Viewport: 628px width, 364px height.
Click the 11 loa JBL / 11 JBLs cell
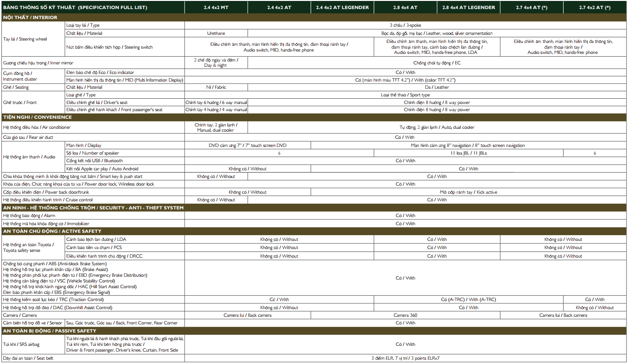[469, 153]
